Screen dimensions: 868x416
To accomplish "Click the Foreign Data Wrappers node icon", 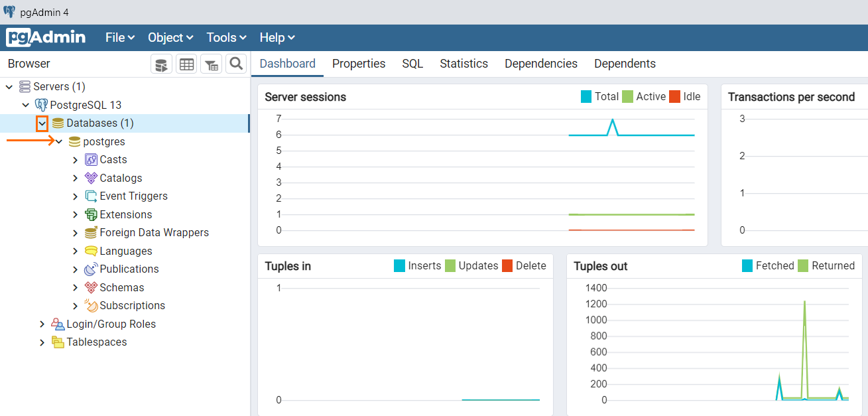I will pyautogui.click(x=92, y=233).
